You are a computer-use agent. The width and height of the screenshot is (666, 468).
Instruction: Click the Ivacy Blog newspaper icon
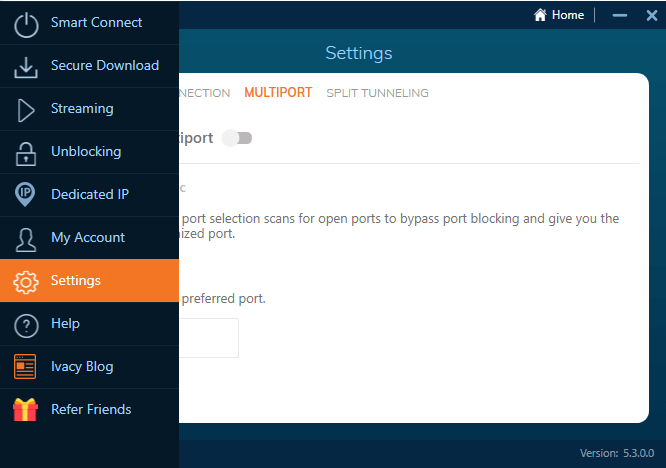coord(25,366)
